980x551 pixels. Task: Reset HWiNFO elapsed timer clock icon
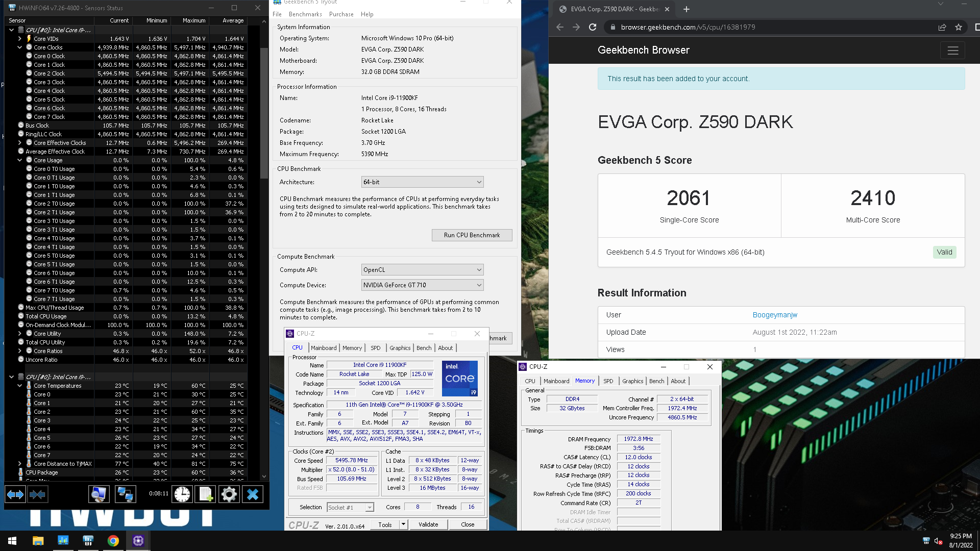coord(182,494)
